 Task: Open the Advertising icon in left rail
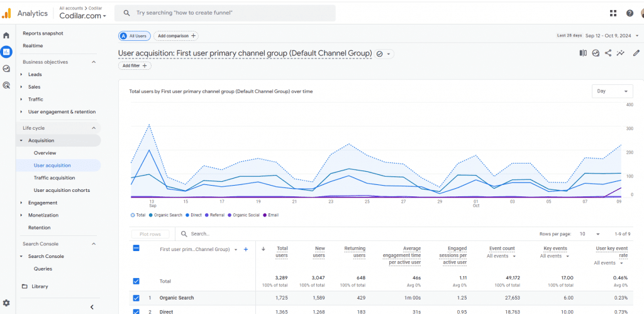pyautogui.click(x=6, y=86)
